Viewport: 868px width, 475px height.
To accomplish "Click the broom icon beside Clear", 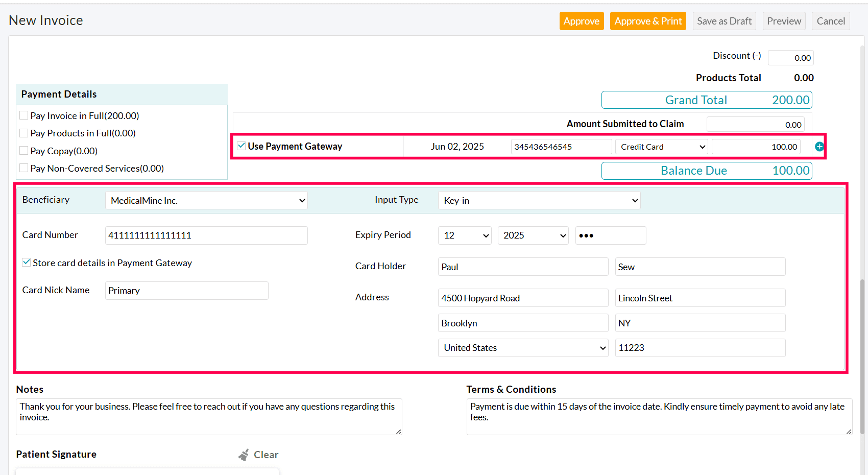I will tap(244, 454).
